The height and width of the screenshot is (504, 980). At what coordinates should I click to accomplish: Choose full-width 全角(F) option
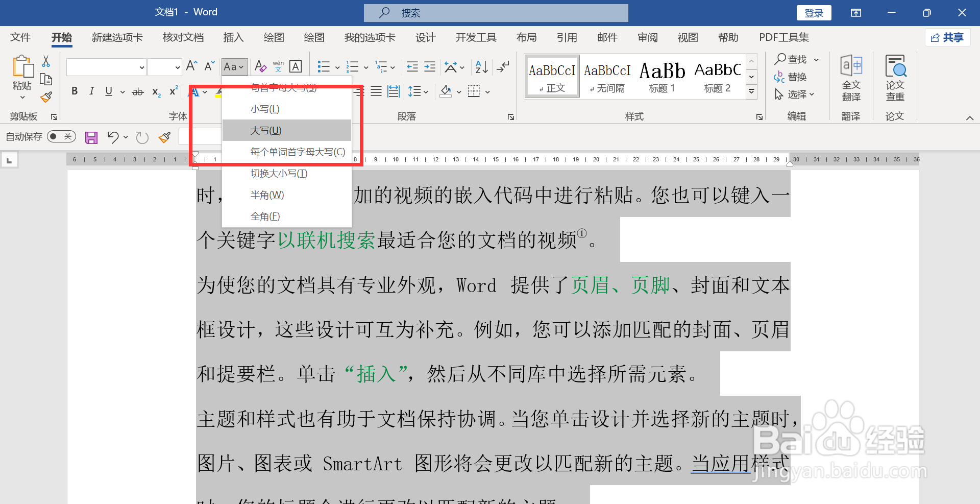287,216
